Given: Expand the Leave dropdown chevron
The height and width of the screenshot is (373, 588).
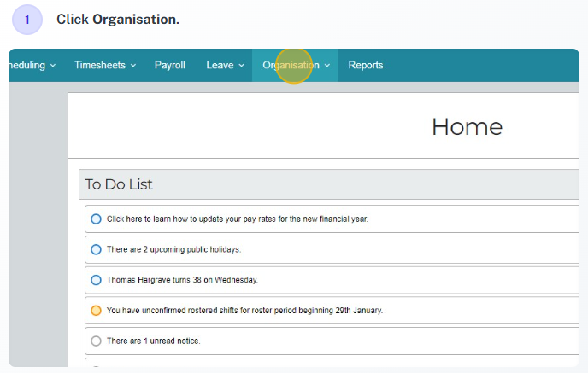Looking at the screenshot, I should point(242,66).
